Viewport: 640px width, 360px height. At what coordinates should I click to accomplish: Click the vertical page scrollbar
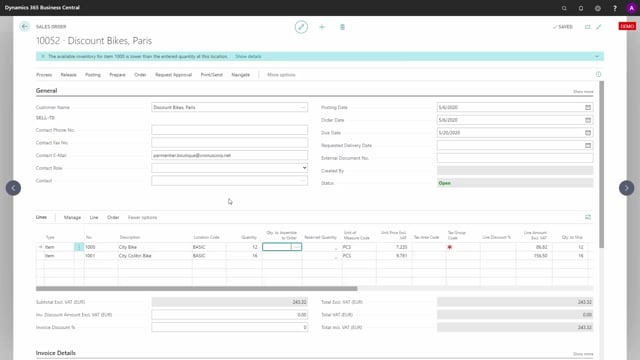pos(601,164)
